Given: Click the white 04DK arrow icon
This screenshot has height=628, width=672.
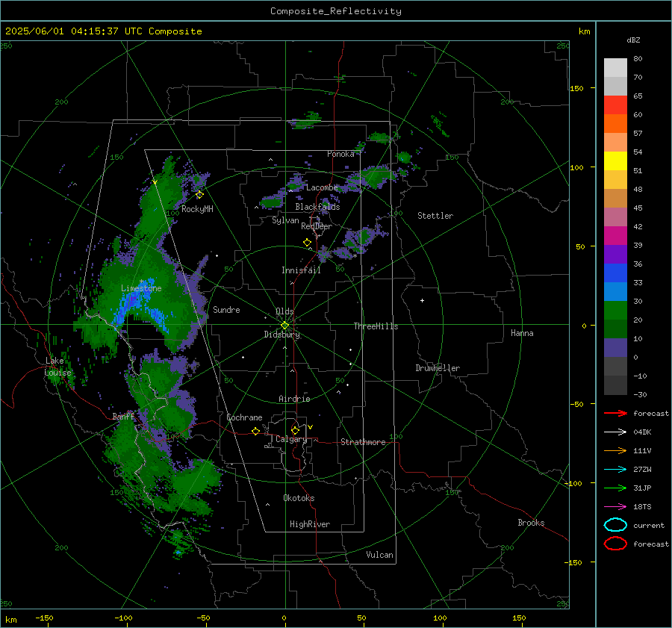Looking at the screenshot, I should click(x=615, y=432).
